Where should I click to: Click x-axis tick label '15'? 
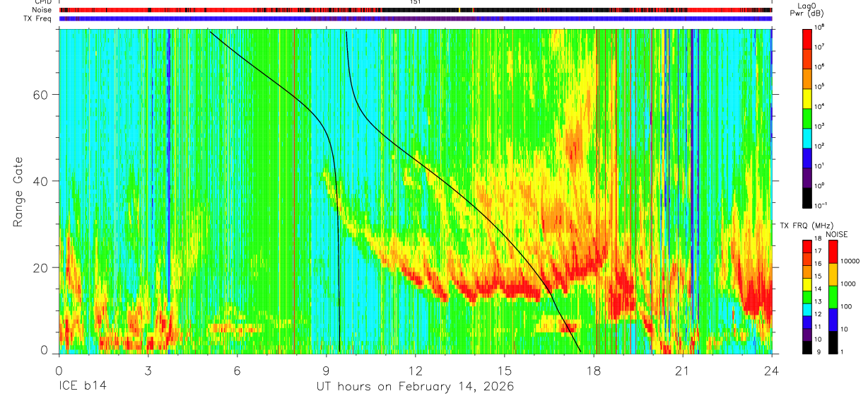coord(505,370)
